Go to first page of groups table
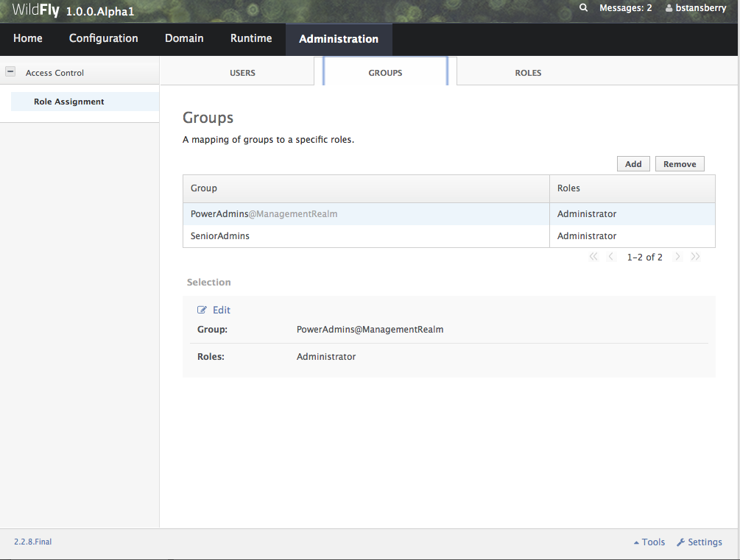Image resolution: width=740 pixels, height=560 pixels. [x=593, y=257]
